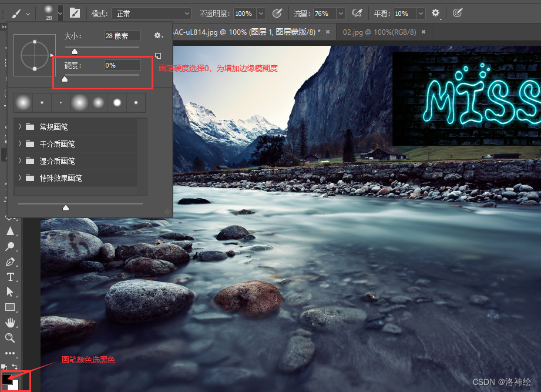Click the brush panel resize grip corner
This screenshot has height=392, width=541.
tap(167, 211)
